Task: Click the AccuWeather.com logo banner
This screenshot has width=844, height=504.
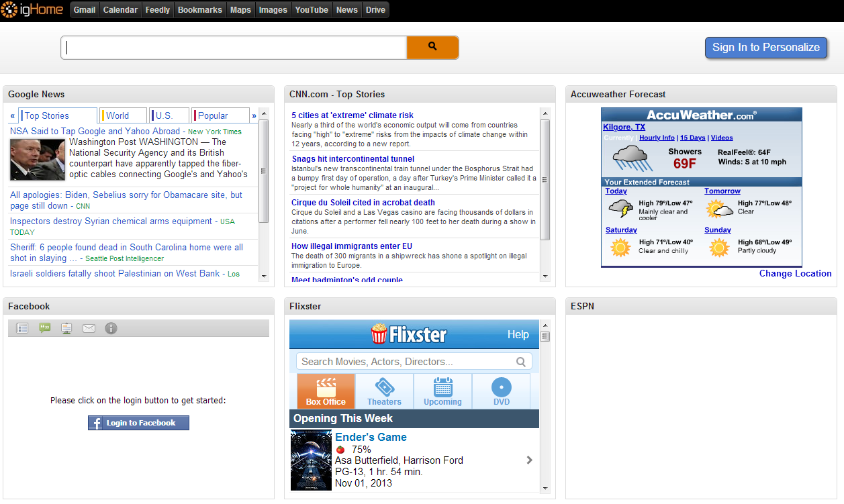Action: click(702, 115)
